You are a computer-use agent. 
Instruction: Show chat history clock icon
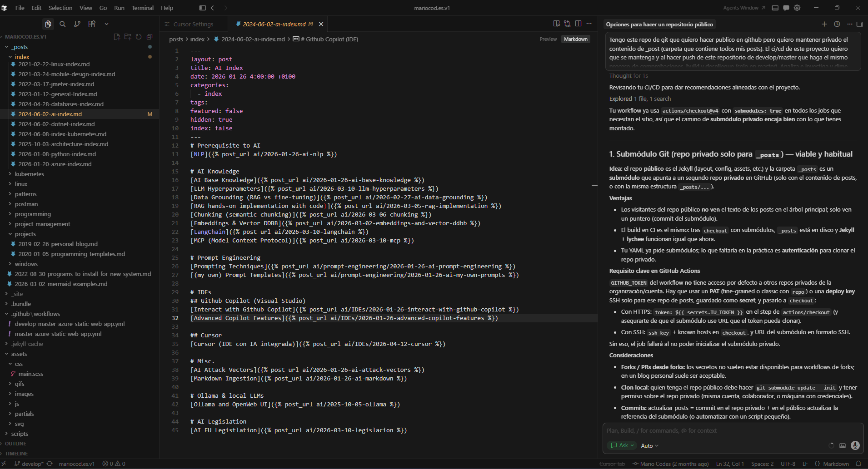837,24
